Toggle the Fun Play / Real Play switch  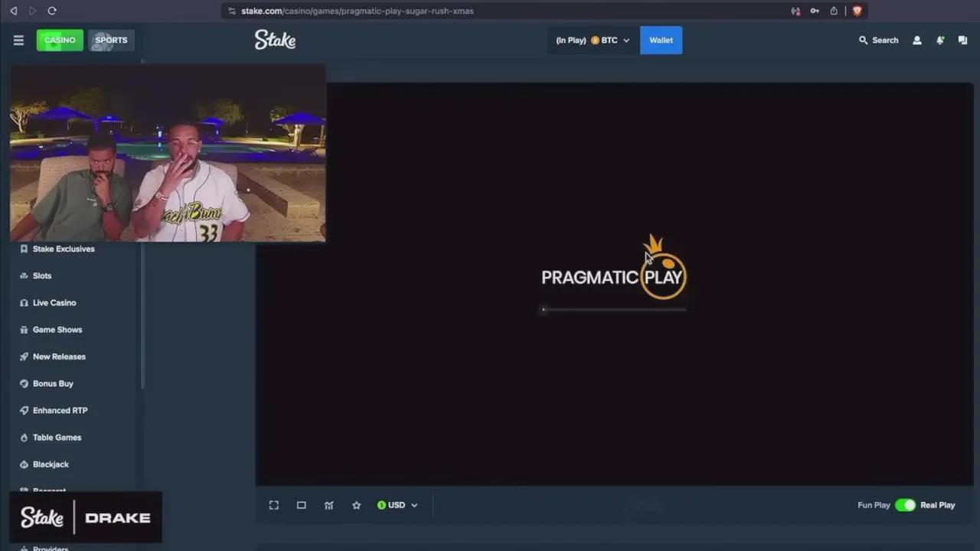click(x=905, y=505)
